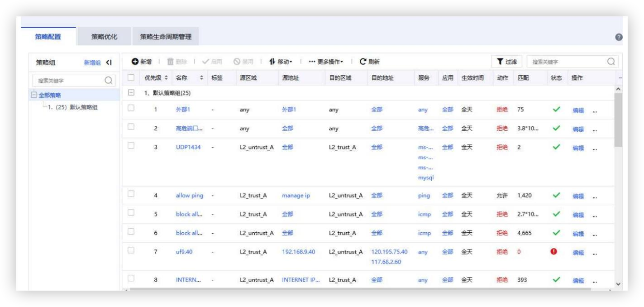Toggle the select-all checkbox in table header
The height and width of the screenshot is (307, 644).
coord(131,78)
